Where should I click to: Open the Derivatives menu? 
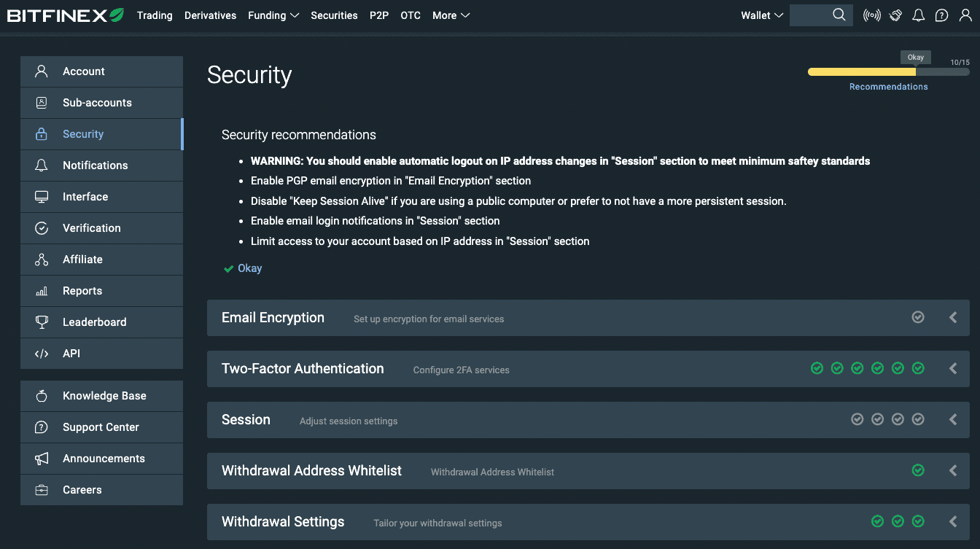tap(210, 15)
